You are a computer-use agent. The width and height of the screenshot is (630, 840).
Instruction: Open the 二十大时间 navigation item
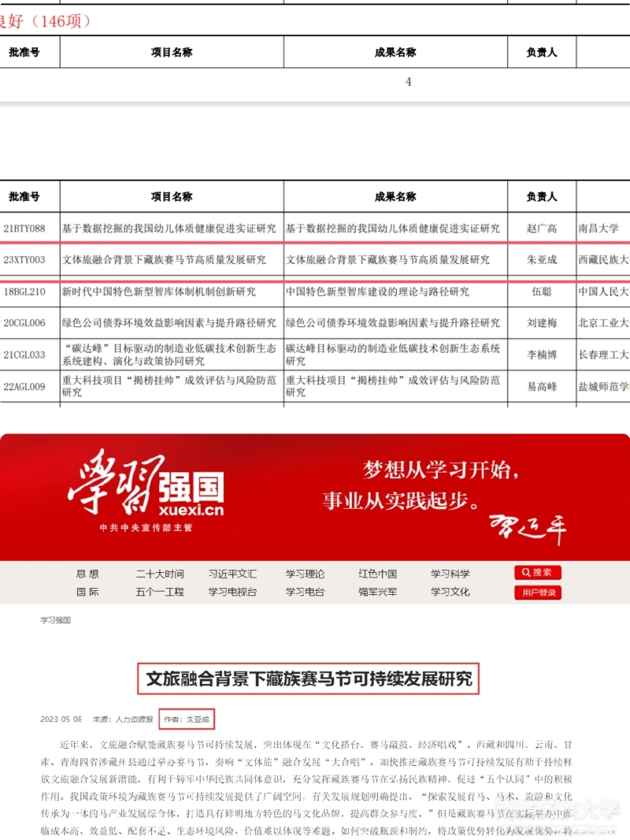(x=159, y=574)
